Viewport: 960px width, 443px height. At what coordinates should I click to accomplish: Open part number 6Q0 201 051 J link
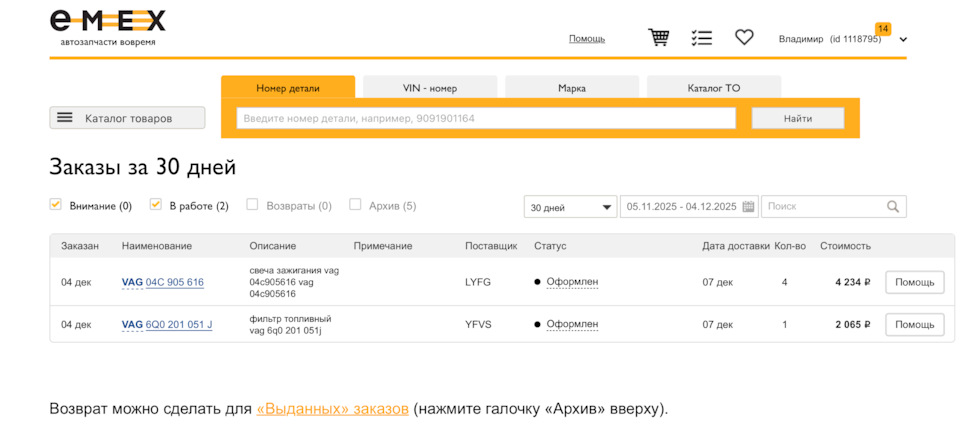coord(179,324)
